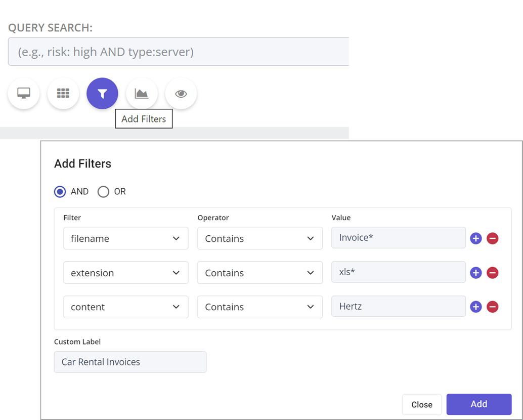The image size is (523, 420).
Task: Click the Add Filters dialog title
Action: point(83,164)
